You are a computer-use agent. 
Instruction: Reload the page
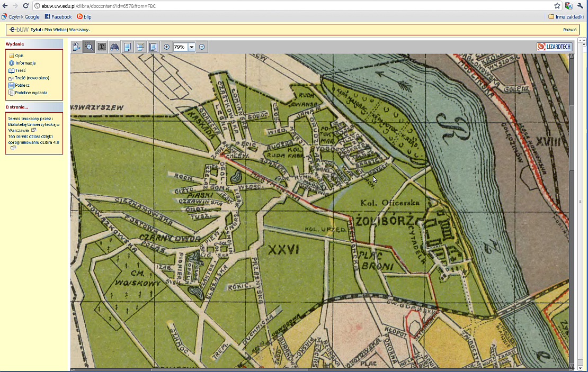pyautogui.click(x=26, y=6)
